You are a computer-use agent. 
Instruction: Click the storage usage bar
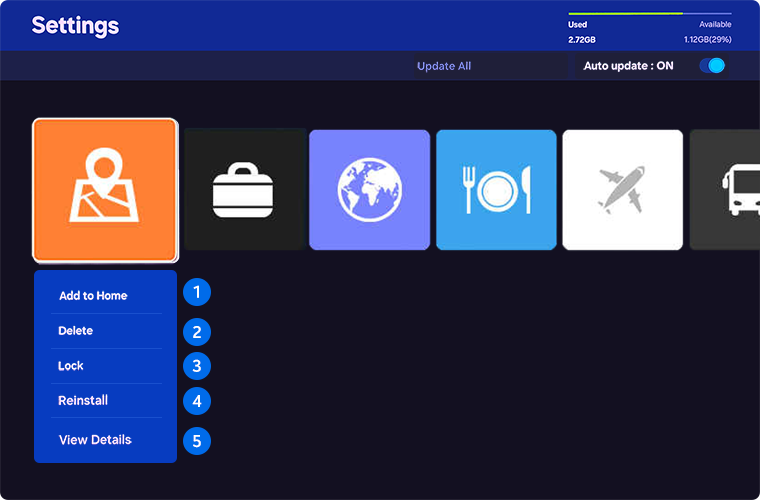coord(649,14)
